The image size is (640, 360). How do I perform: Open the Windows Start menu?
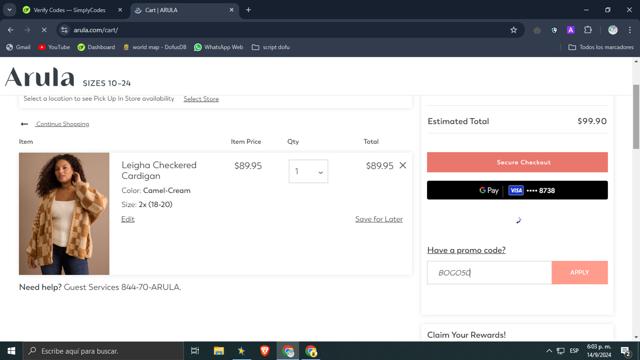11,351
